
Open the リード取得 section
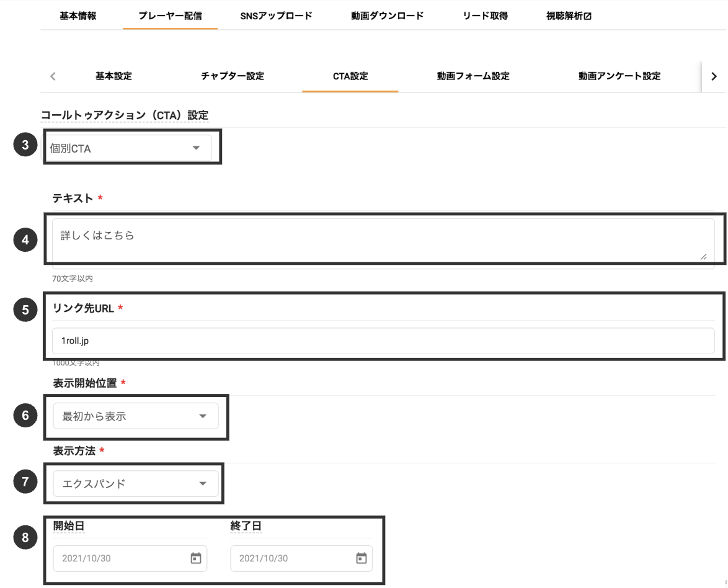[x=486, y=16]
